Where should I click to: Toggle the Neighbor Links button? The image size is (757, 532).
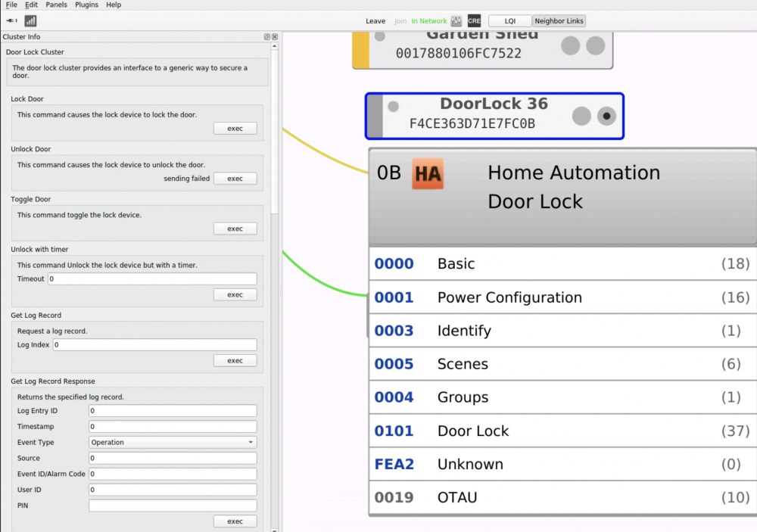559,21
